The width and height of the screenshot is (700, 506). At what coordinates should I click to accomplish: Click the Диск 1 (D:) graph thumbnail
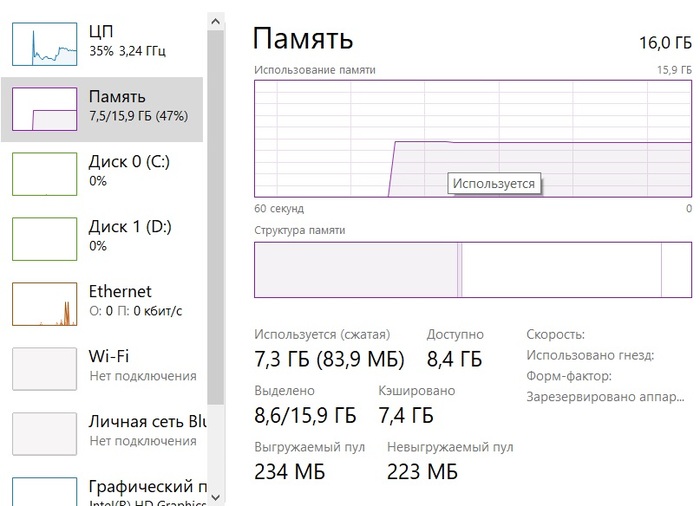[44, 238]
